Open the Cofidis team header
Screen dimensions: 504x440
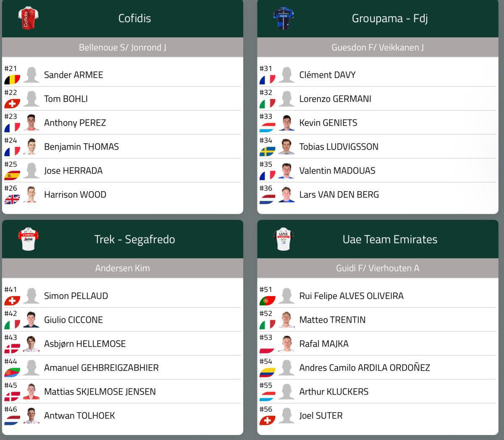click(x=134, y=18)
